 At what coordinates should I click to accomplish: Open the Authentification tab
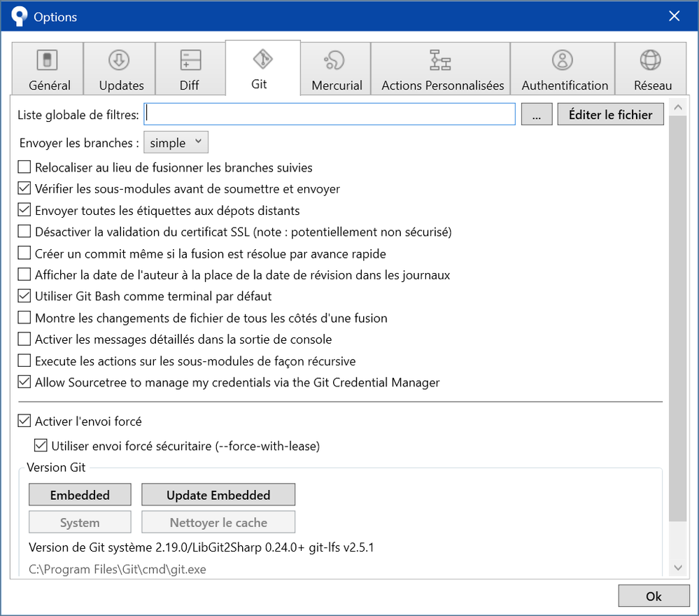(563, 69)
